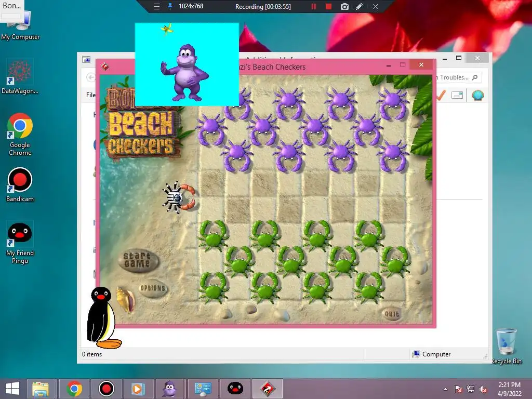Click the File menu in background window
Viewport: 532px width, 399px height.
90,95
